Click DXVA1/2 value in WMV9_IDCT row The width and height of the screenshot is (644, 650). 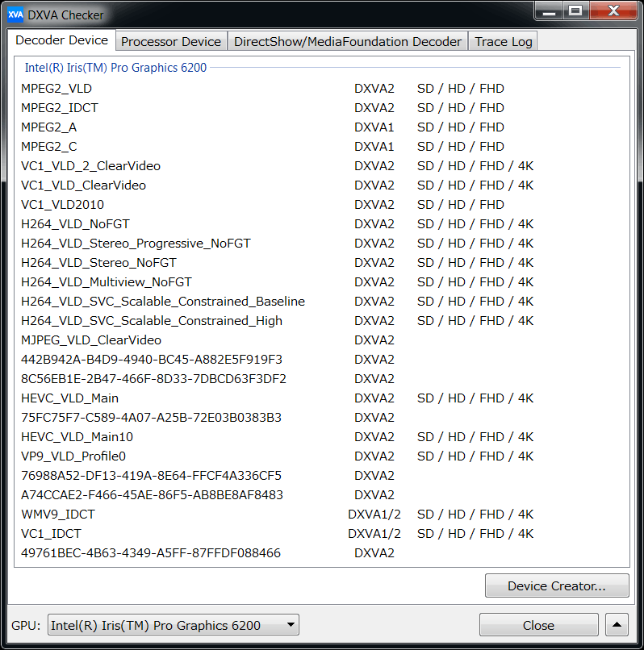[374, 514]
